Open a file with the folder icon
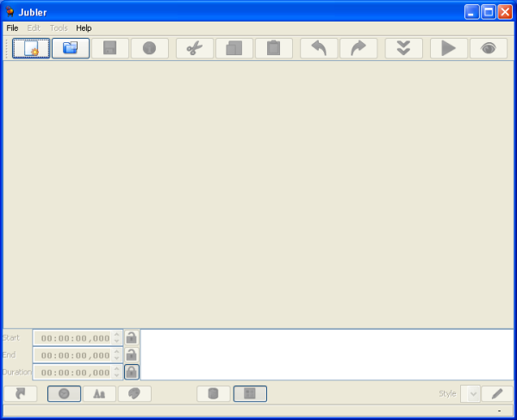The width and height of the screenshot is (517, 420). pyautogui.click(x=71, y=48)
